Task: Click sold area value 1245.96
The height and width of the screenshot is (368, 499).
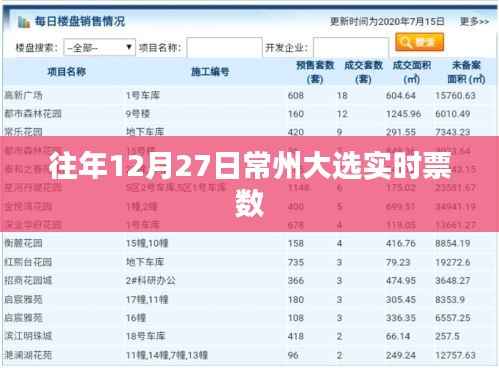Action: [403, 114]
